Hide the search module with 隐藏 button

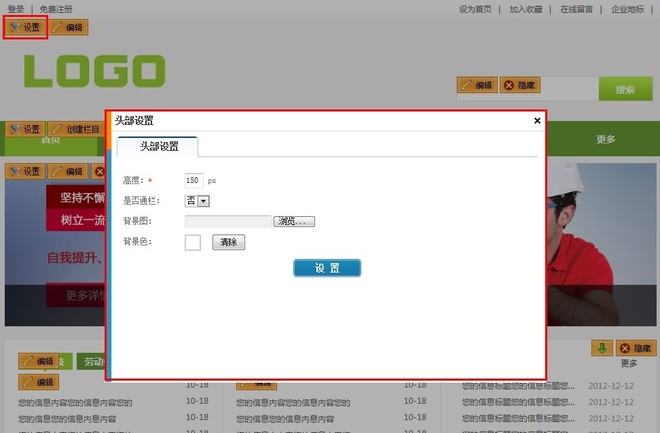(521, 86)
